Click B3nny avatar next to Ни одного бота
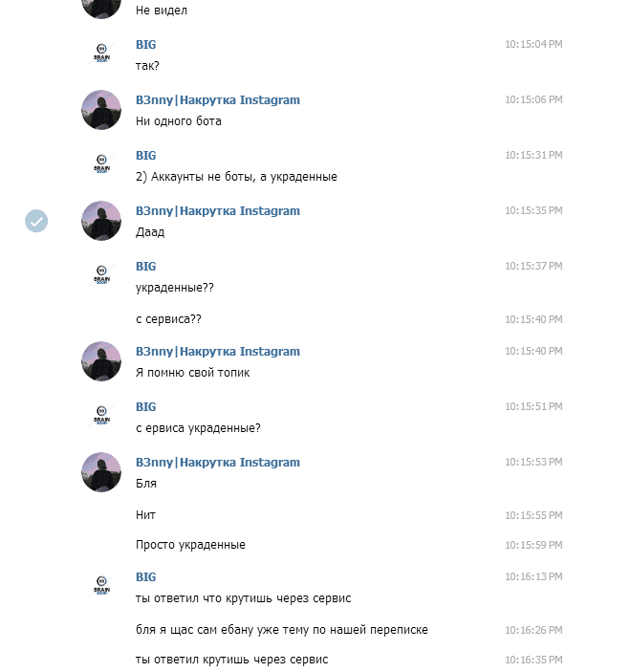The width and height of the screenshot is (629, 672). coord(101,110)
